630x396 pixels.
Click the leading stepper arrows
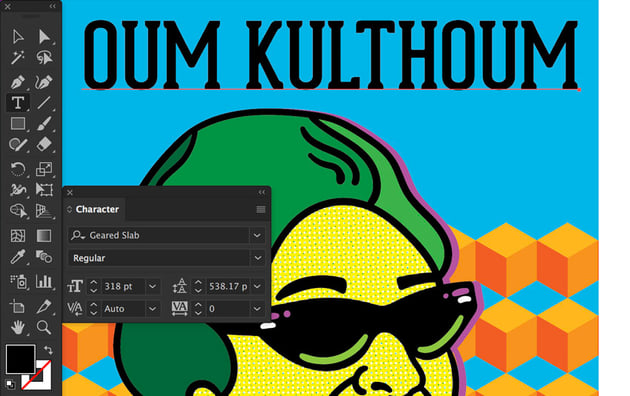(198, 286)
